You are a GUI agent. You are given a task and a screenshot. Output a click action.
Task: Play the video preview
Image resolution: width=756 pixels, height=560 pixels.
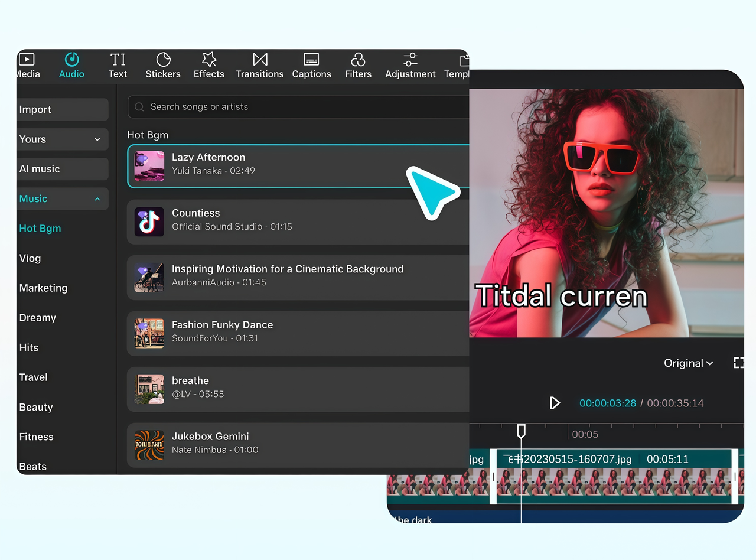pos(555,403)
